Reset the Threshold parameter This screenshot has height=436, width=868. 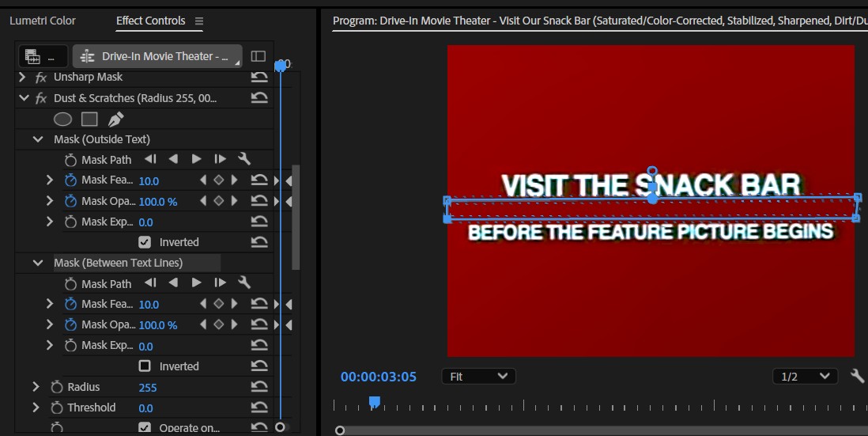(259, 408)
